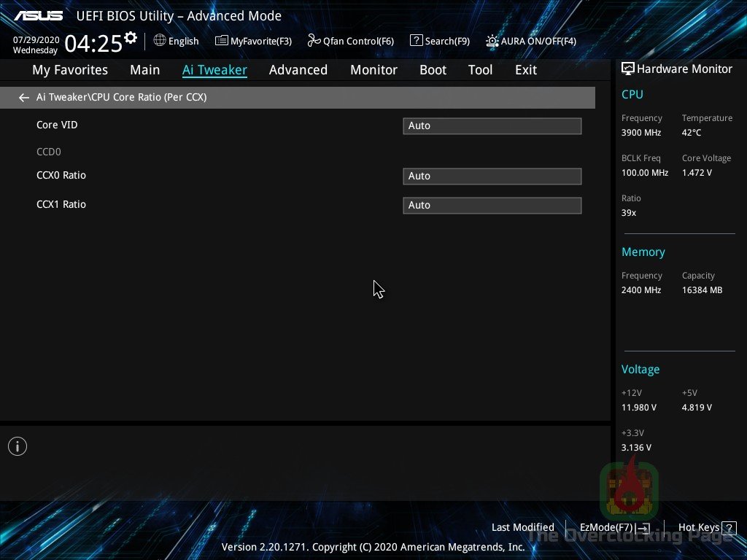747x560 pixels.
Task: Click the back arrow to exit CPU Core Ratio
Action: [23, 97]
